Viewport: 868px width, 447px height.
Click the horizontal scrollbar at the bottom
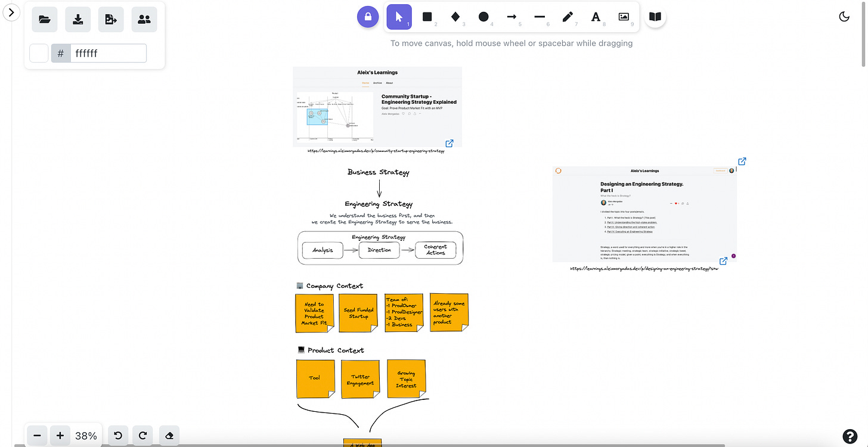point(370,445)
